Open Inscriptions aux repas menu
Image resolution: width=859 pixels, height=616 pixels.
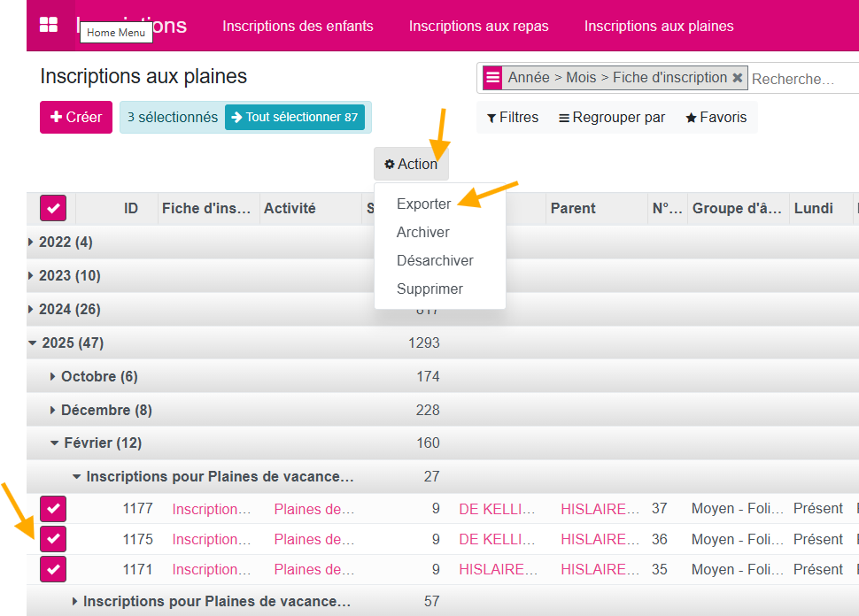478,26
